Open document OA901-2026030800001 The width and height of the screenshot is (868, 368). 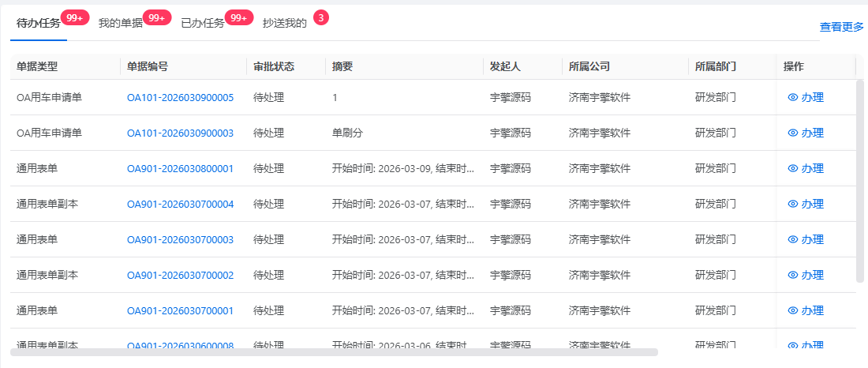[x=181, y=168]
